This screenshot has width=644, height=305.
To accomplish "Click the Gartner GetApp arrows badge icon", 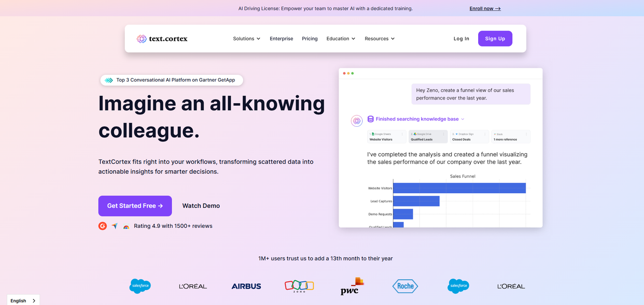I will (109, 80).
